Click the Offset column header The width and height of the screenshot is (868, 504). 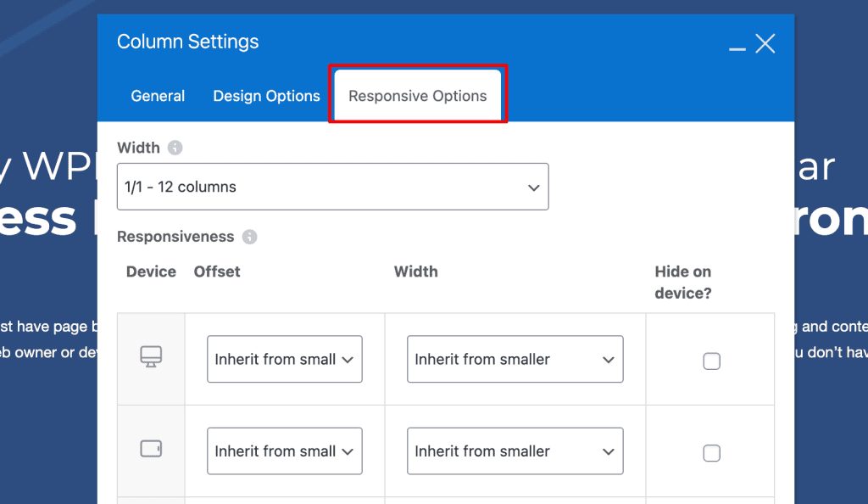click(217, 272)
